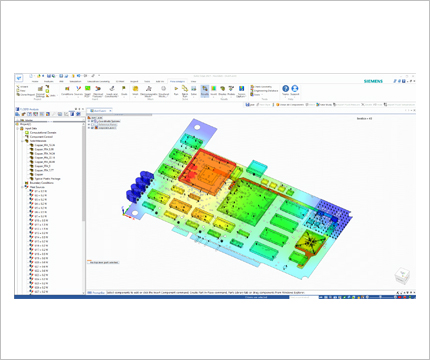Open the Wizard tool in Flow Analysis ribbon
Screen dimensions: 430x360
23,87
